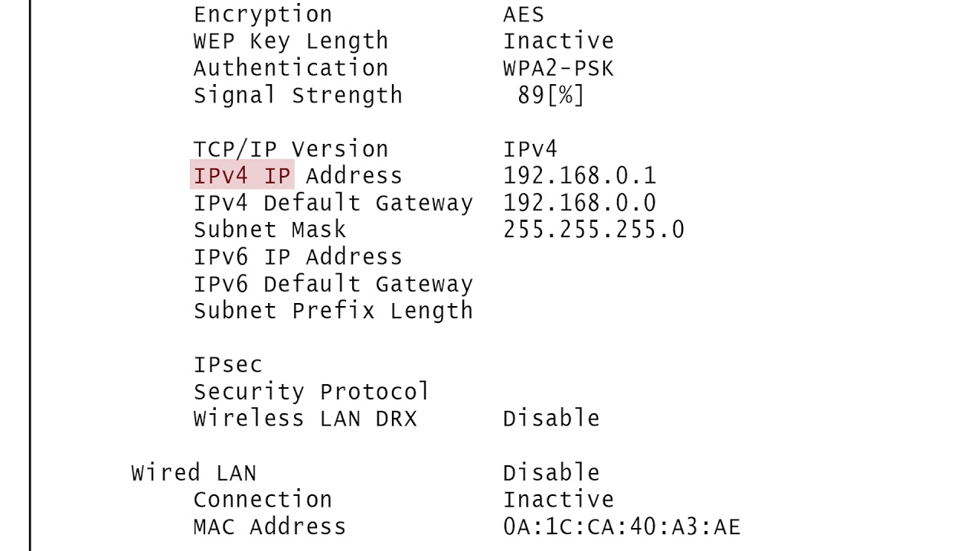Click the WPA2-PSK authentication value
The image size is (980, 551).
(x=558, y=68)
